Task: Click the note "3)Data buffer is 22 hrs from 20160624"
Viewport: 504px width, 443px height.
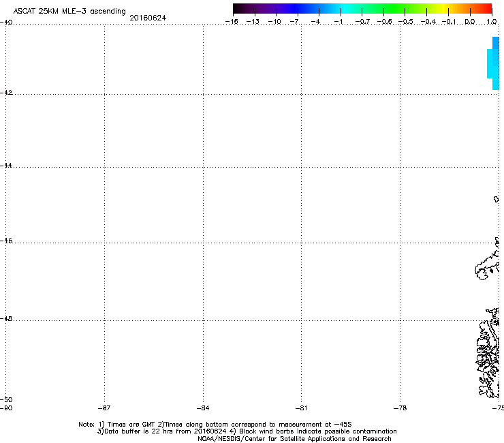Action: click(x=161, y=431)
